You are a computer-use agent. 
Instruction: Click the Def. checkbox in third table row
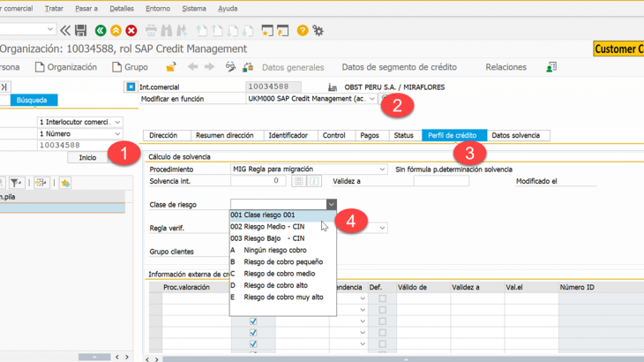(382, 321)
